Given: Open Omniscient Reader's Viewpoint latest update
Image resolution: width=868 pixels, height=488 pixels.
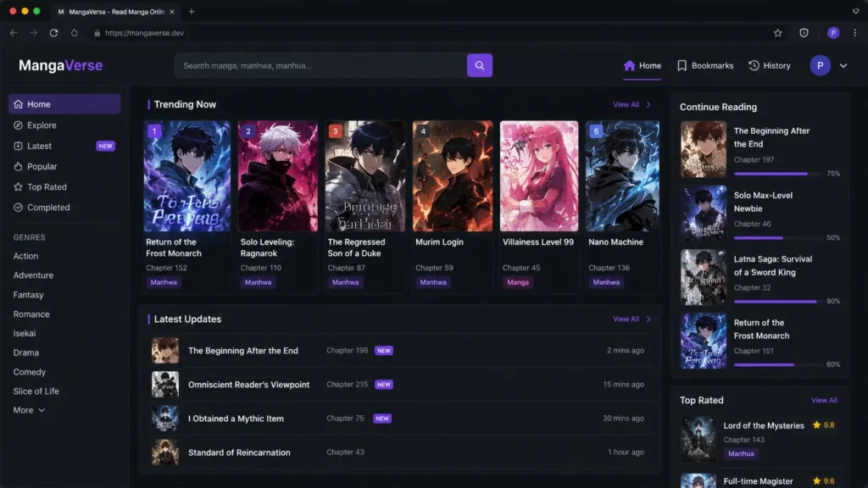Looking at the screenshot, I should point(399,384).
